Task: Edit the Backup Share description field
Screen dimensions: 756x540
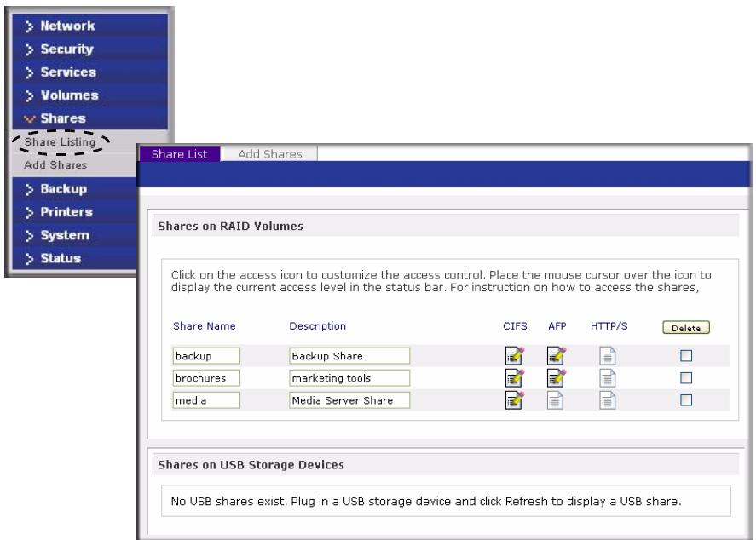Action: [x=349, y=356]
